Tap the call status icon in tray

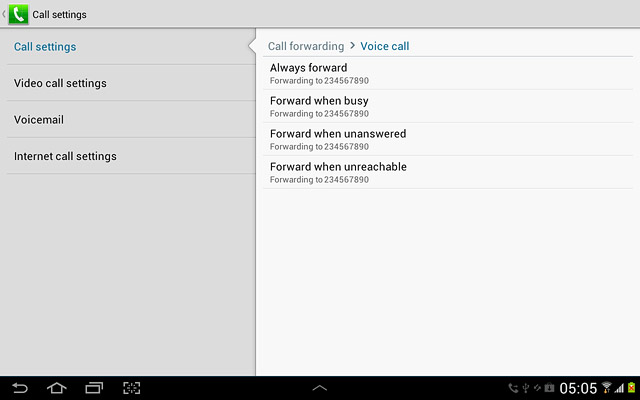513,388
